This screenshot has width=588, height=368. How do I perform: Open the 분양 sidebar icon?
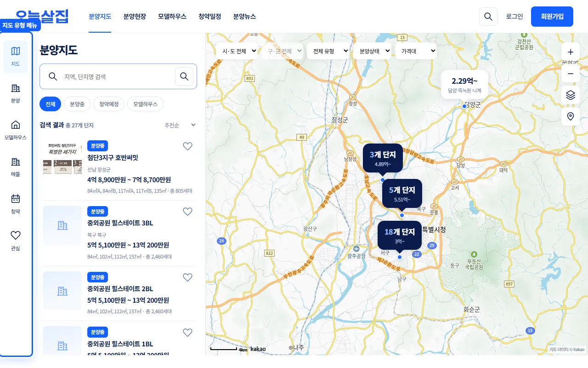(16, 93)
